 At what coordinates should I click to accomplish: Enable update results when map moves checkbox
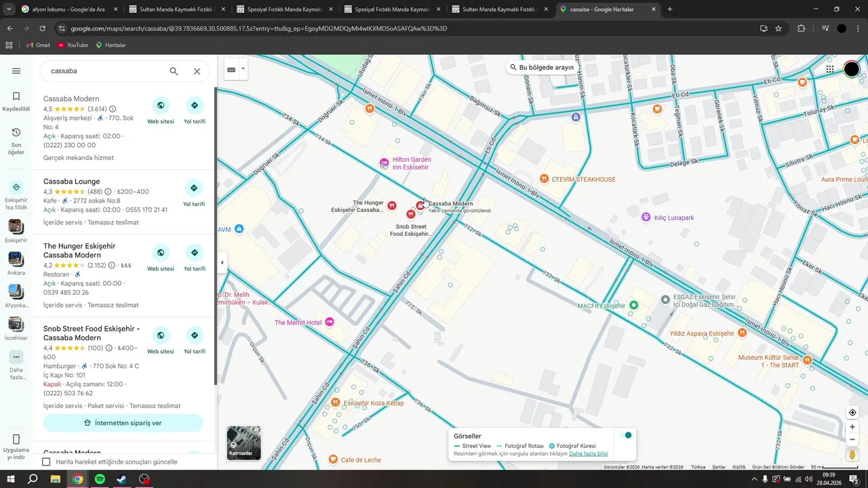(x=46, y=462)
